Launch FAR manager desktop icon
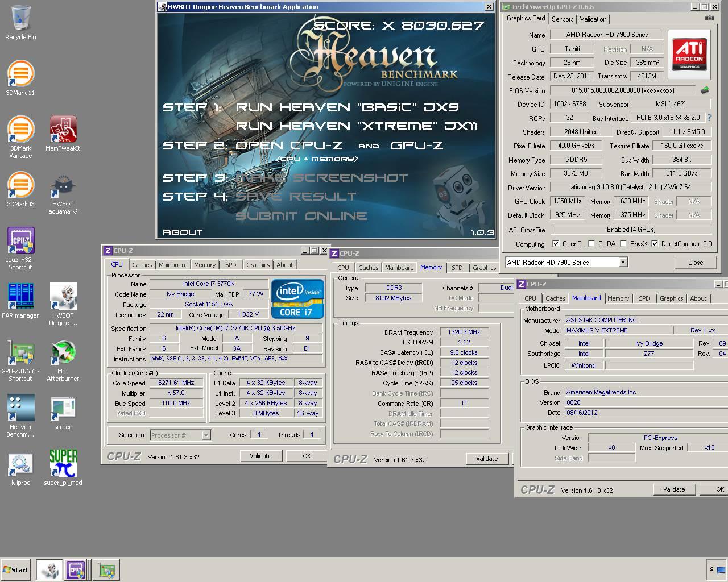The image size is (728, 582). tap(20, 301)
